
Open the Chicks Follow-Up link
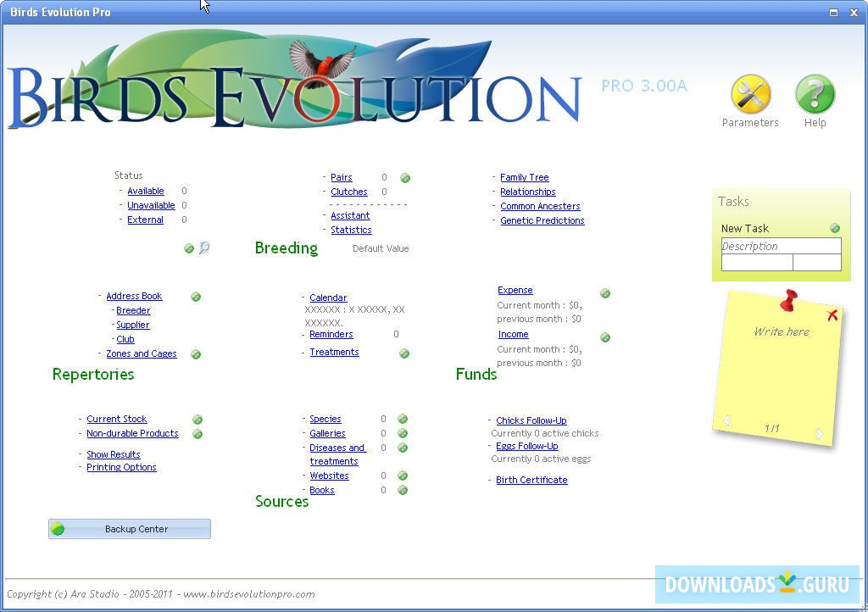pyautogui.click(x=531, y=421)
